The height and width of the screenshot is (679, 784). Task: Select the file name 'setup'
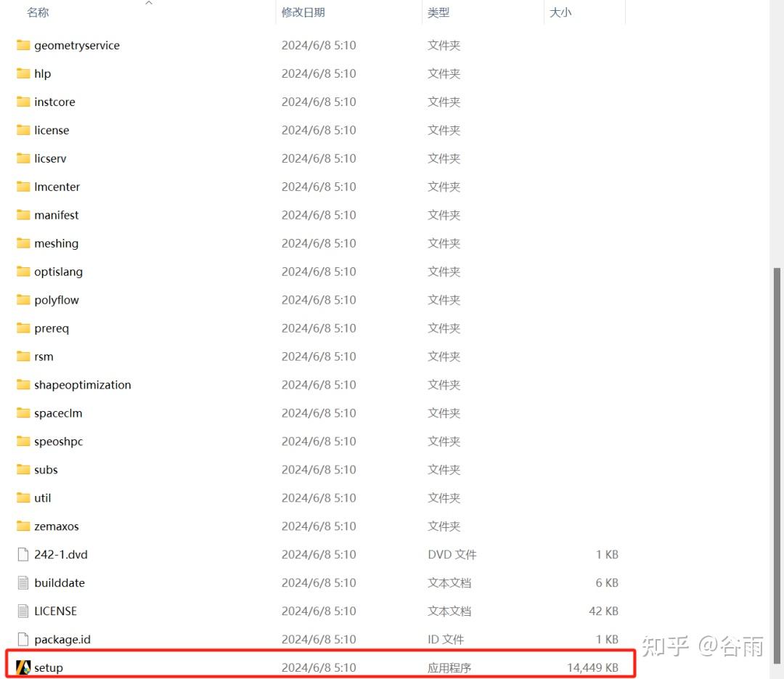click(49, 667)
